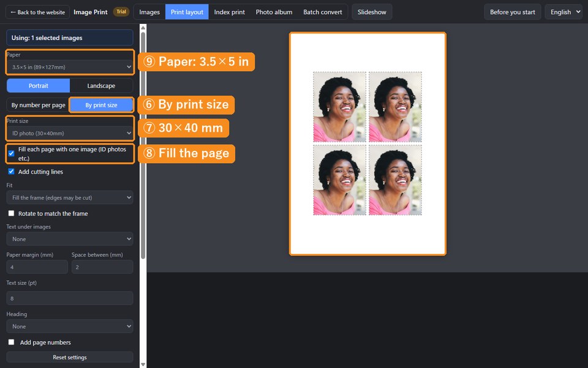Toggle 'Add cutting lines' checkbox
The height and width of the screenshot is (368, 588).
[x=11, y=171]
